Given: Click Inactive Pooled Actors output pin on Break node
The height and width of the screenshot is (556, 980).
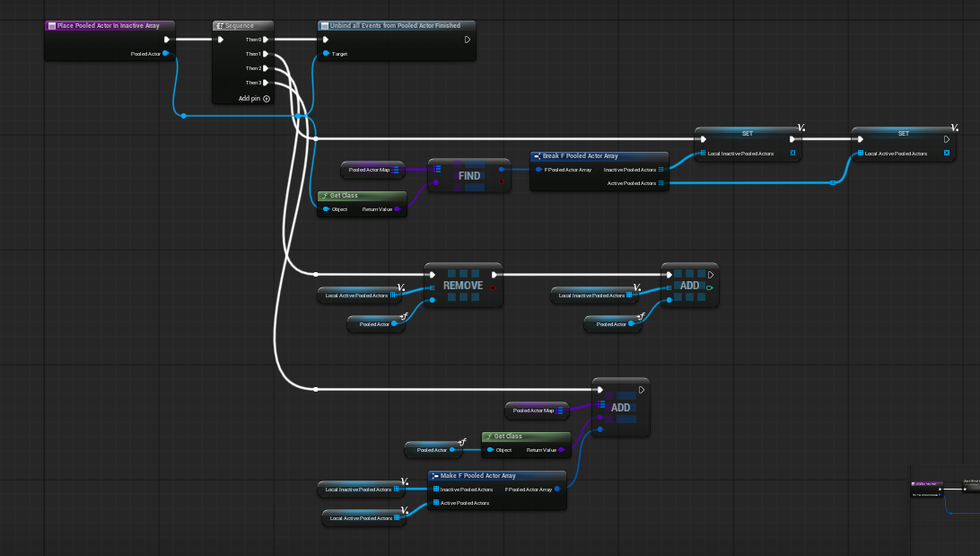Looking at the screenshot, I should 661,169.
